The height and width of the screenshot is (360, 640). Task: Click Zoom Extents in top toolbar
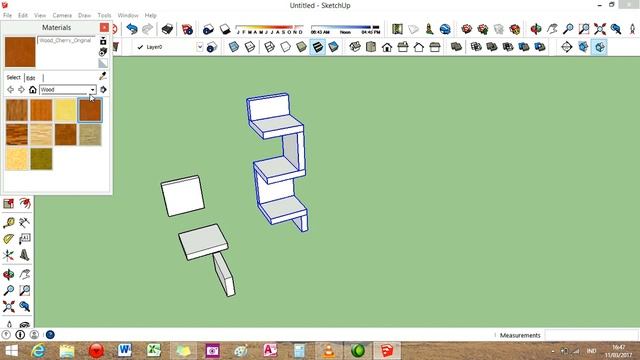(600, 29)
